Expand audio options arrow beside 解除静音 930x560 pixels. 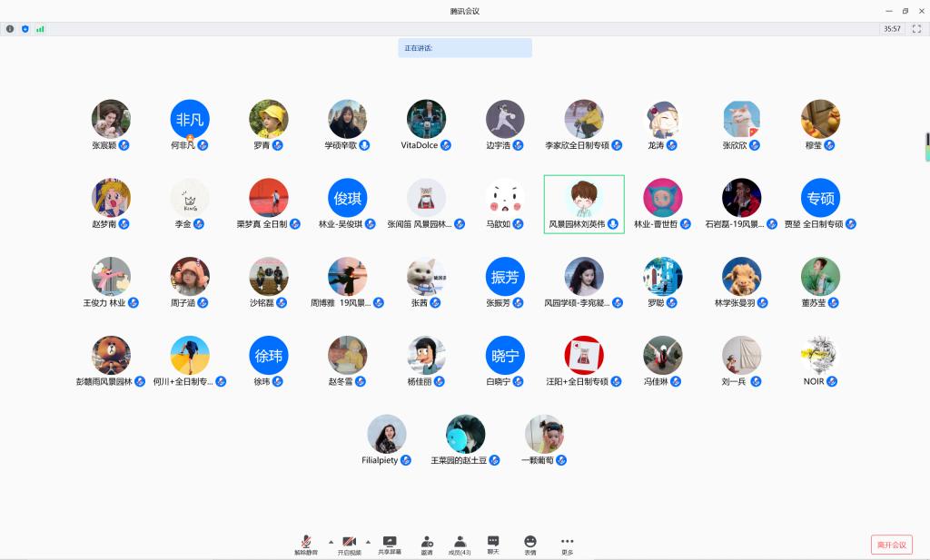pos(331,541)
